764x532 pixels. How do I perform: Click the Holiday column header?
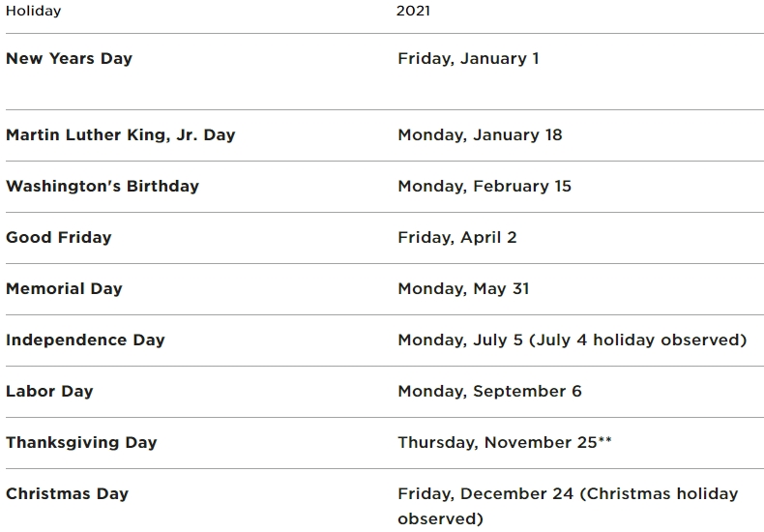coord(33,12)
